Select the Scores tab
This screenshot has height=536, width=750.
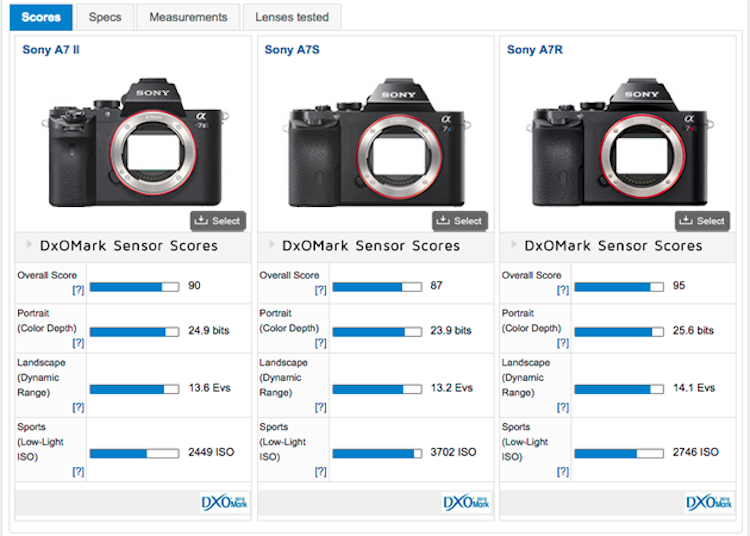point(41,17)
